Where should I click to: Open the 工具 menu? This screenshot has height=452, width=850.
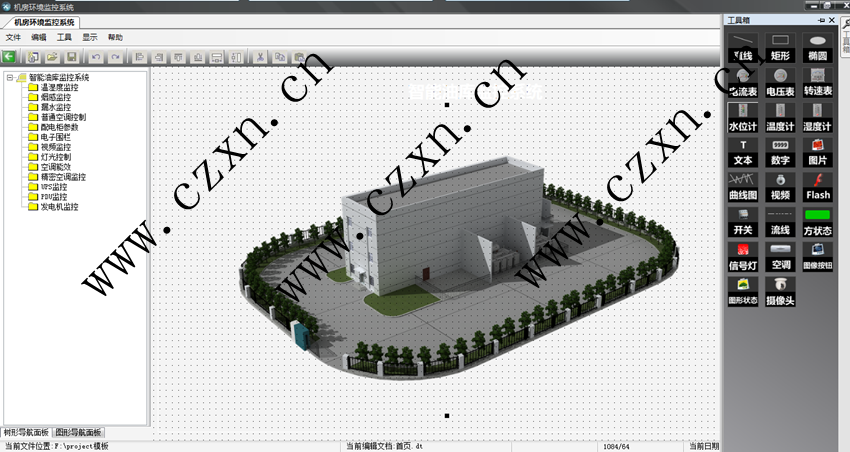coord(64,37)
